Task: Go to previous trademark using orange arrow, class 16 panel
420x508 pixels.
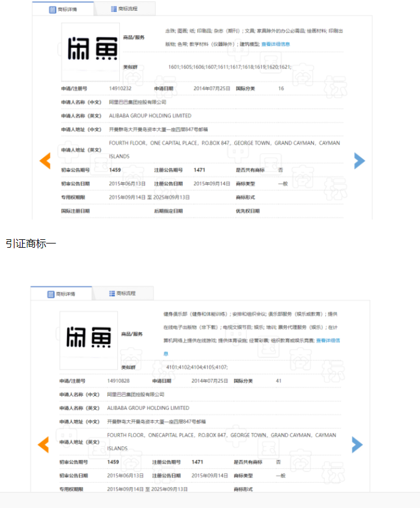Action: (x=45, y=161)
